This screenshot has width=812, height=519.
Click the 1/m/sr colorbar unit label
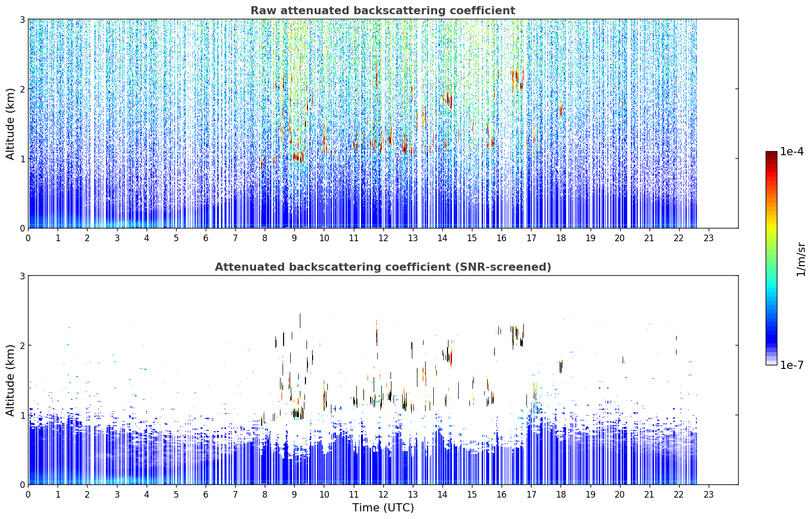pyautogui.click(x=801, y=259)
